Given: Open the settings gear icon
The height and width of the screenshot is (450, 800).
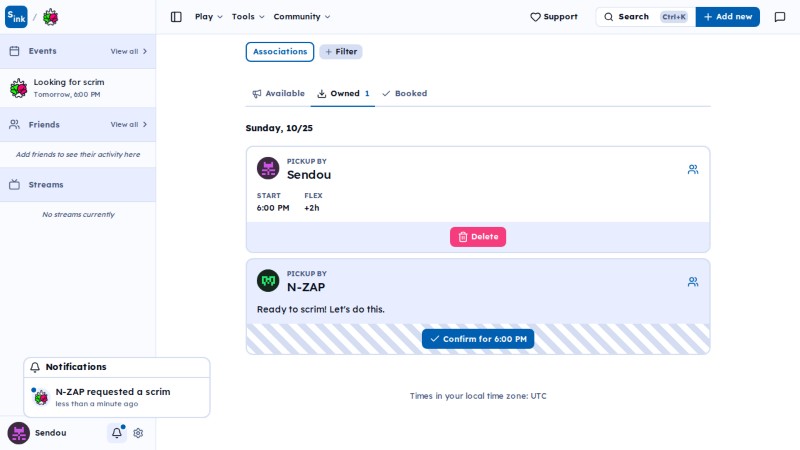Looking at the screenshot, I should click(138, 433).
